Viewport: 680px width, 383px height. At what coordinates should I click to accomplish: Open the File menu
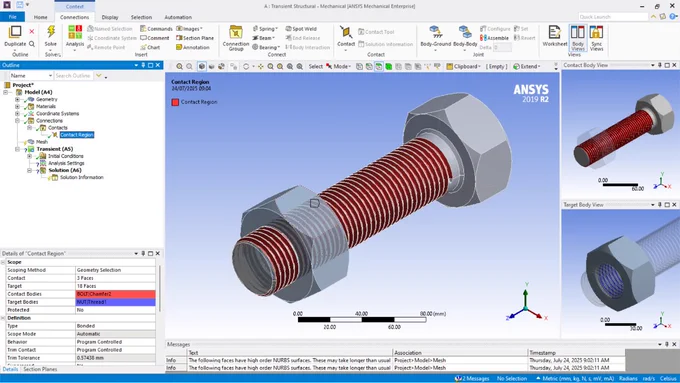click(x=13, y=17)
